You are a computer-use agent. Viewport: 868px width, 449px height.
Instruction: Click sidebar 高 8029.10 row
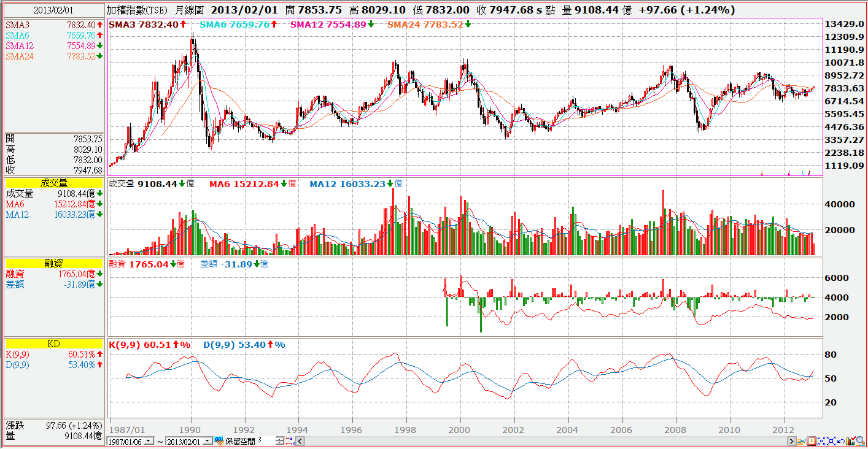[54, 149]
